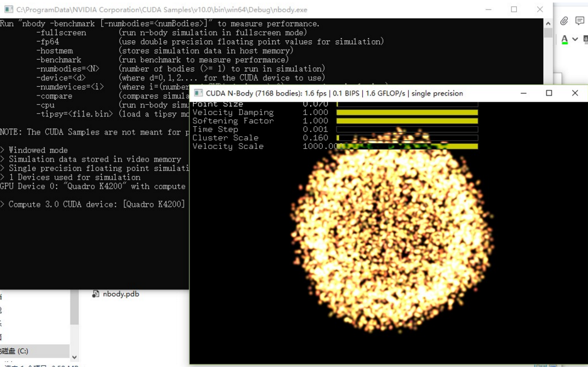The image size is (588, 367).
Task: Select the (C:) drive in explorer sidebar
Action: pos(35,351)
